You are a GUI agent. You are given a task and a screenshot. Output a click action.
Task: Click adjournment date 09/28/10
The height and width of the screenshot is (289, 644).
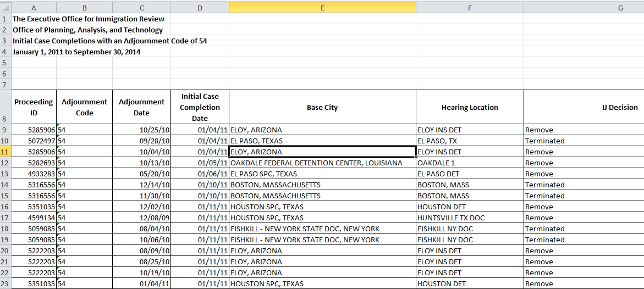point(142,141)
